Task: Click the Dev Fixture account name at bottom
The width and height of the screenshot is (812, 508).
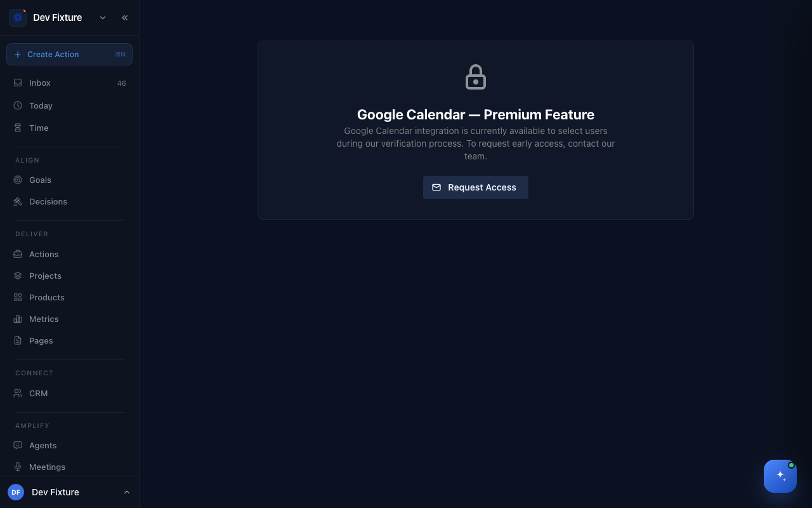Action: [55, 492]
